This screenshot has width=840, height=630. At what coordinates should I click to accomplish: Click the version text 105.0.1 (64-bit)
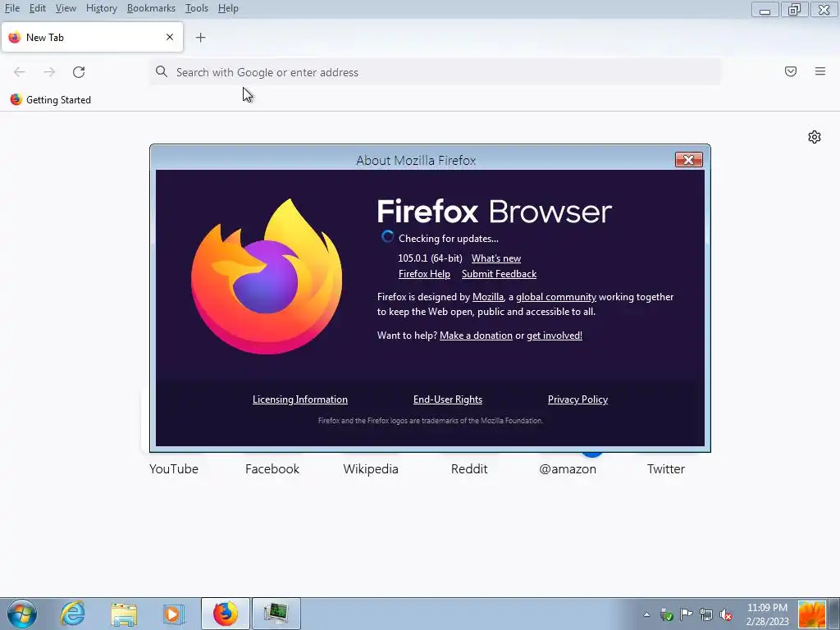[430, 258]
